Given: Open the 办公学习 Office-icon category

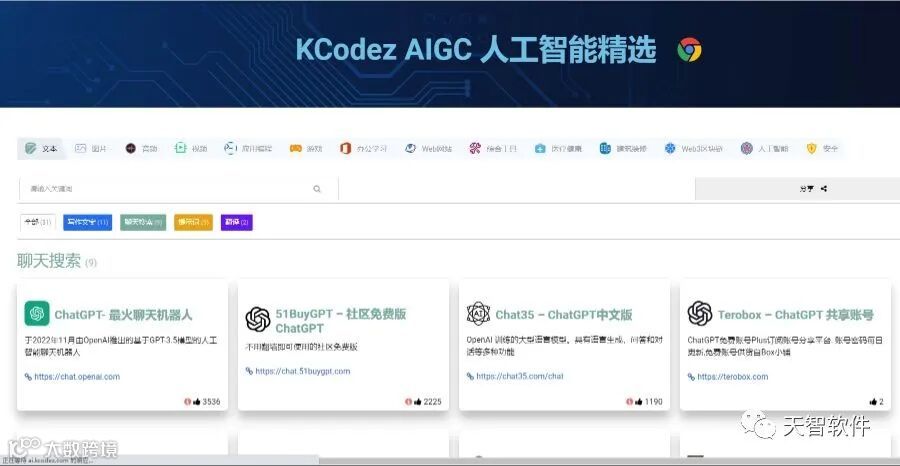Looking at the screenshot, I should pyautogui.click(x=363, y=149).
